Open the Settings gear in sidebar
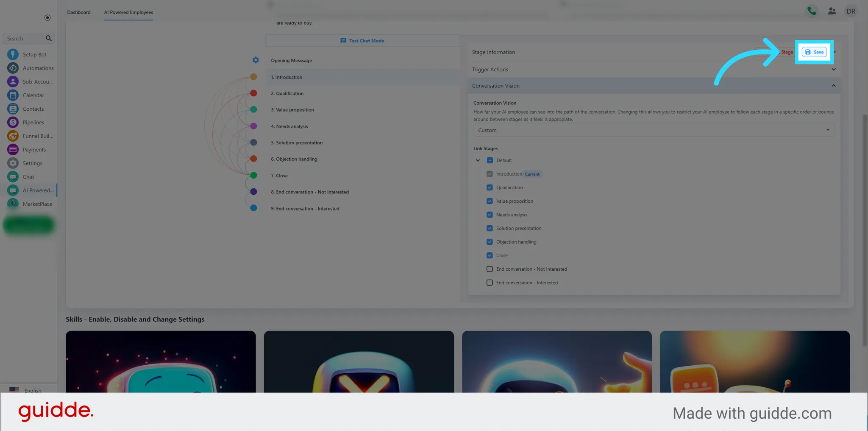Screen dimensions: 868x431 pyautogui.click(x=13, y=163)
